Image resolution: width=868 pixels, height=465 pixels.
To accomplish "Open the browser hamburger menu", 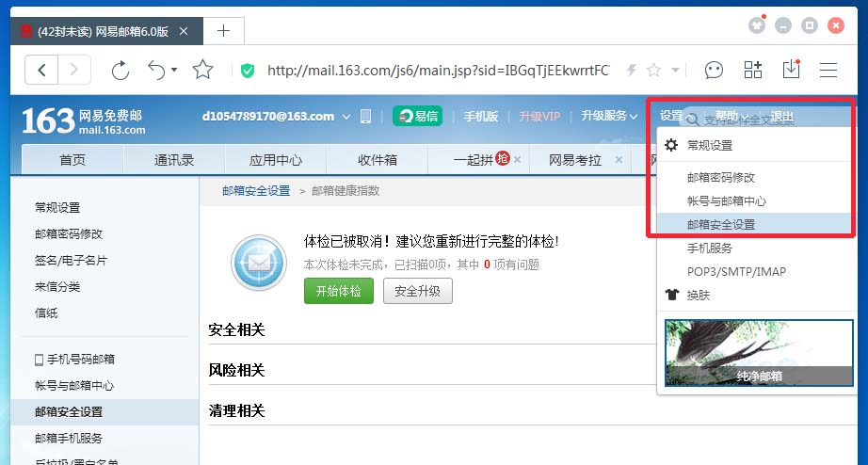I will coord(828,70).
